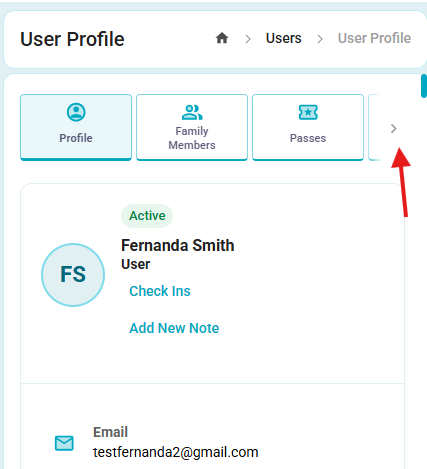The height and width of the screenshot is (469, 427).
Task: Select the Passes tab
Action: 308,127
